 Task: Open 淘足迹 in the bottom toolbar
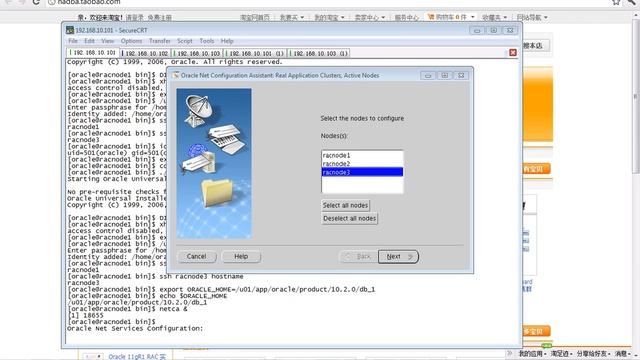pyautogui.click(x=560, y=353)
